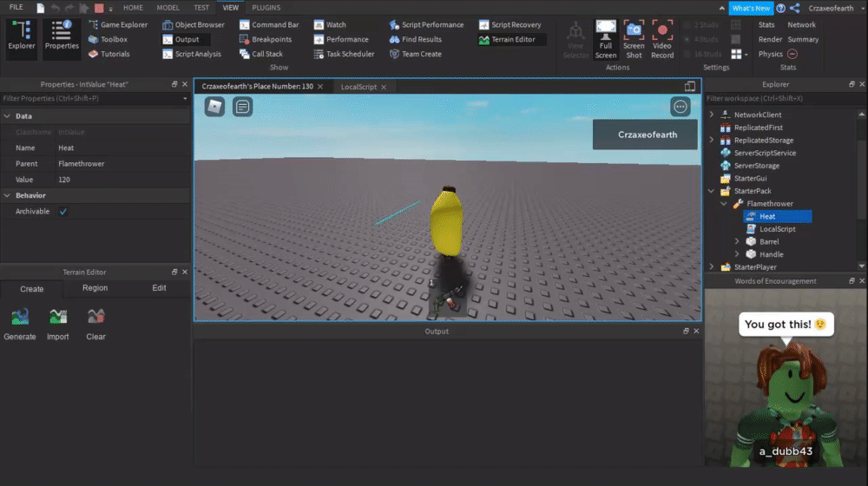This screenshot has width=868, height=486.
Task: Open Team Create
Action: 415,54
